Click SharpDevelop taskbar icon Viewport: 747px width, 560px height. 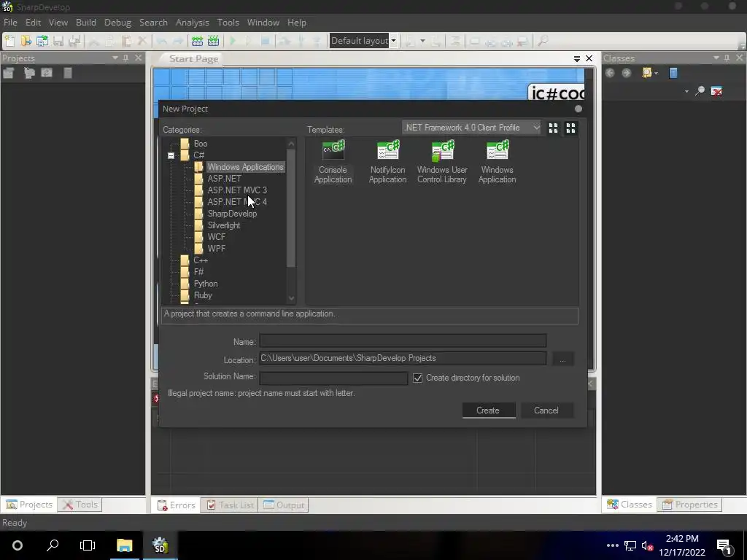pyautogui.click(x=160, y=545)
